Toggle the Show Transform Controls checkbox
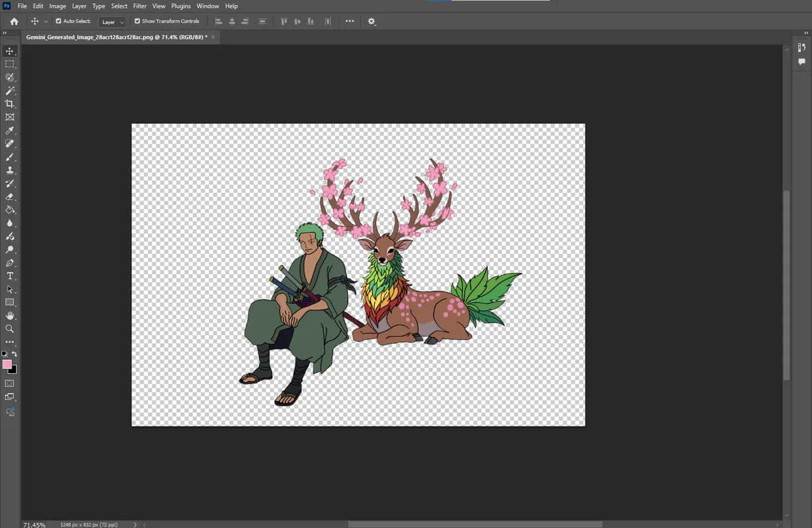 pos(137,21)
